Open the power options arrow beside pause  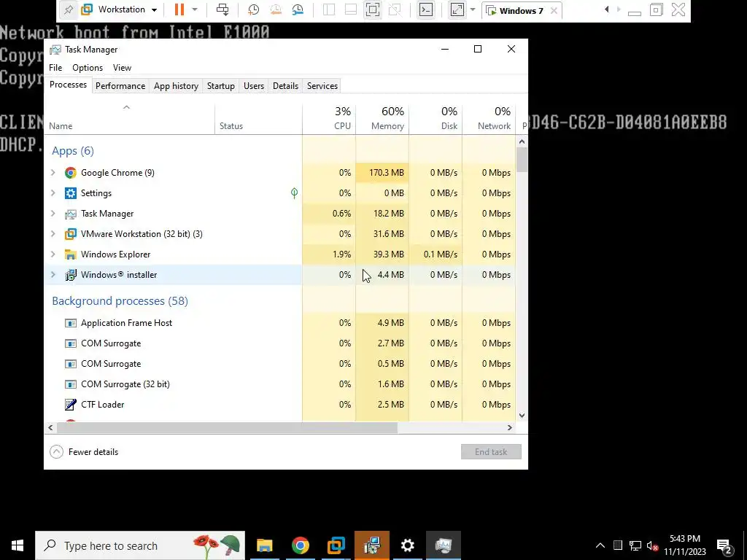pos(194,9)
